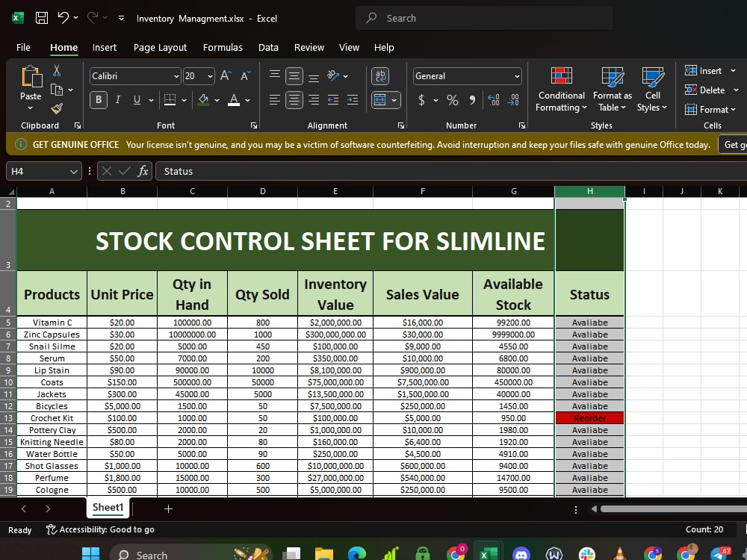Click the accounting dollar format icon
The image size is (747, 560).
[x=421, y=100]
